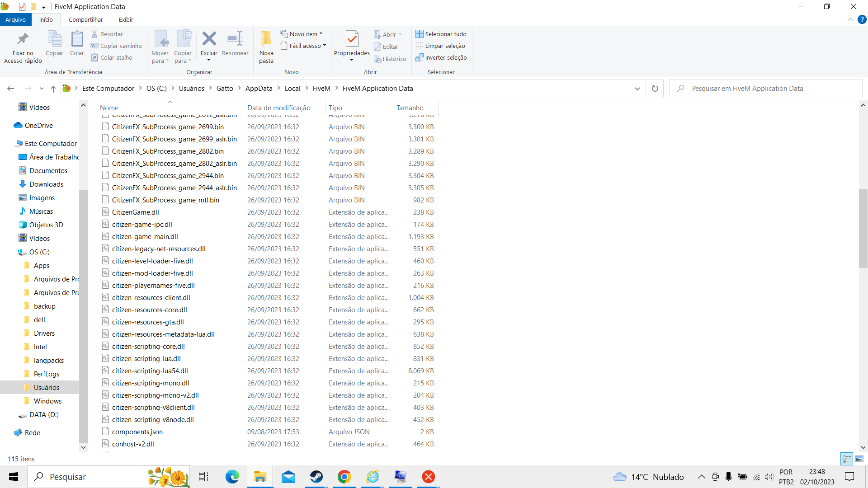868x488 pixels.
Task: Open the Help question mark icon
Action: (x=862, y=19)
